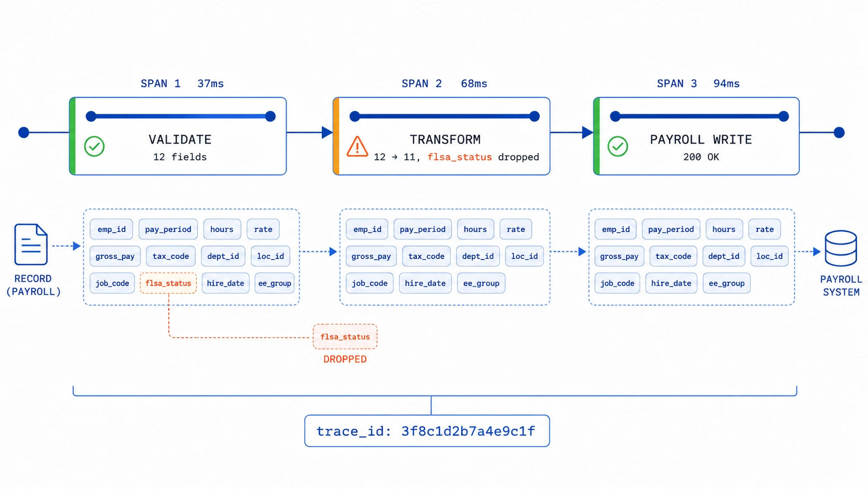Click the dropped flsa_status chip above DROPPED label
Image resolution: width=868 pixels, height=489 pixels.
click(345, 337)
